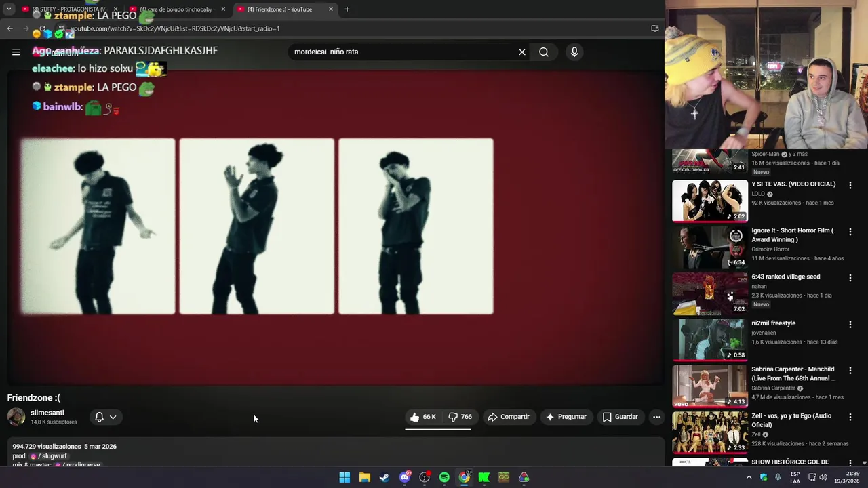This screenshot has height=488, width=868.
Task: Open the RGB circles app in taskbar
Action: click(524, 477)
